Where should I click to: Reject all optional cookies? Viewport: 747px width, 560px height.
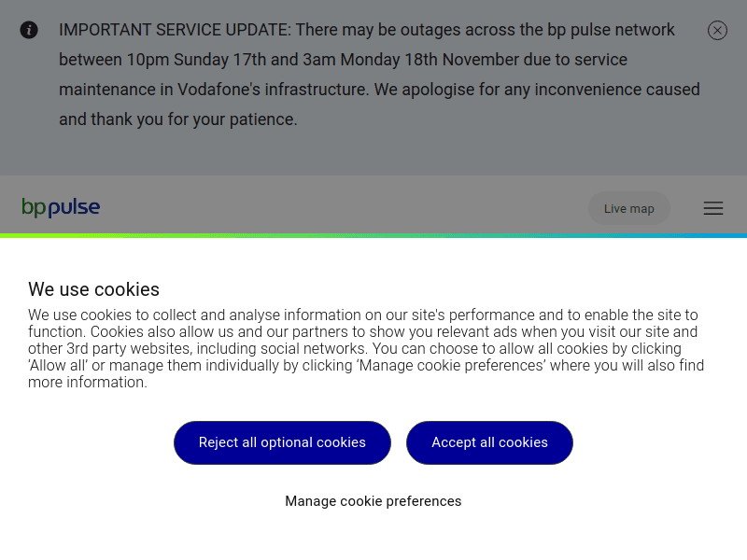[282, 442]
